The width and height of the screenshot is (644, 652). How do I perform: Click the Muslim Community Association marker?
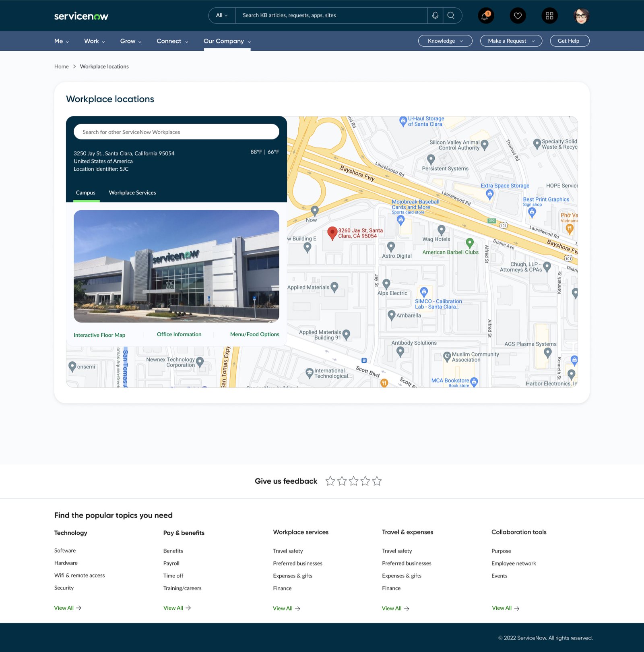(447, 356)
